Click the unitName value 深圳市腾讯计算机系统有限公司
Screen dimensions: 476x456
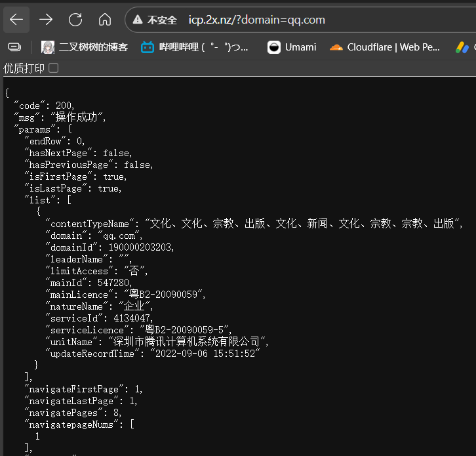pyautogui.click(x=188, y=342)
